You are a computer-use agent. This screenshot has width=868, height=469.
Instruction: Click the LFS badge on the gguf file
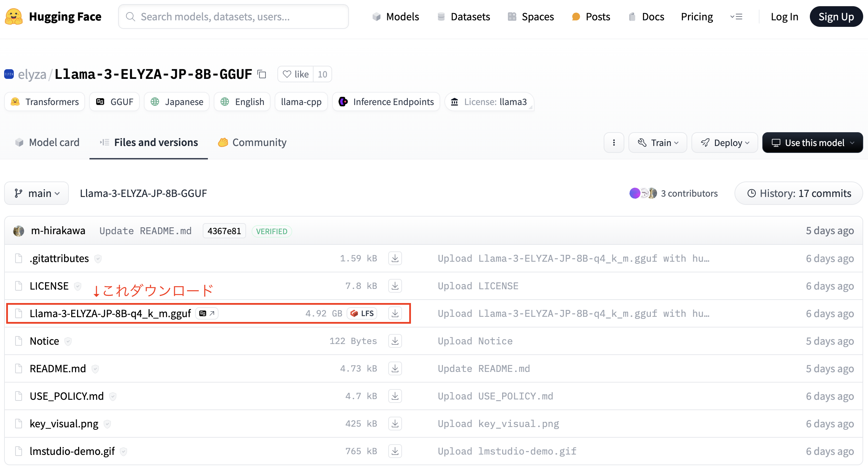click(x=362, y=313)
